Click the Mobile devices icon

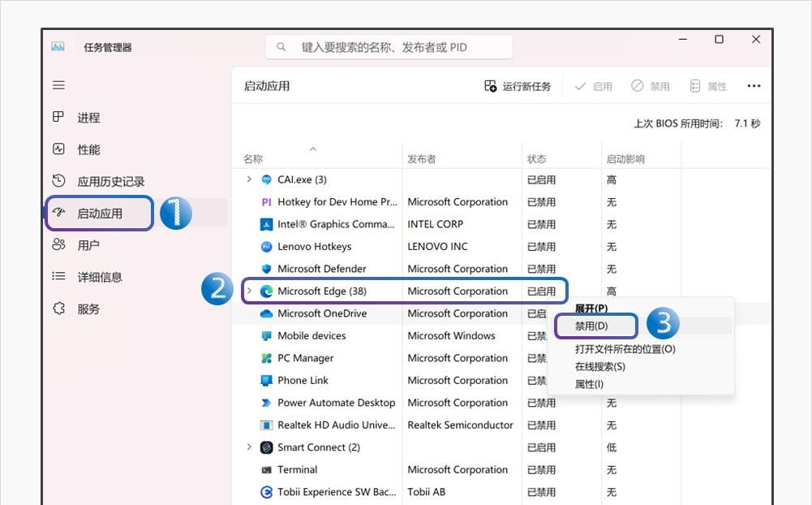pos(266,335)
